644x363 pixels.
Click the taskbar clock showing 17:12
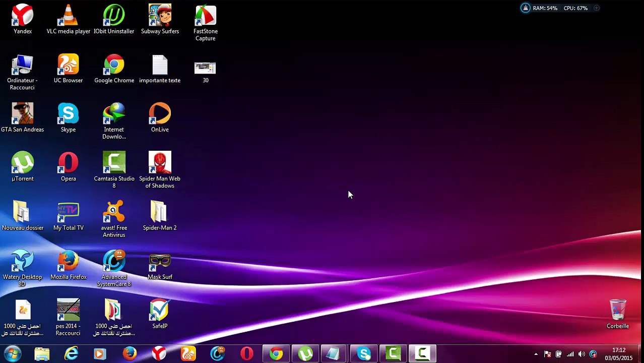coord(618,354)
